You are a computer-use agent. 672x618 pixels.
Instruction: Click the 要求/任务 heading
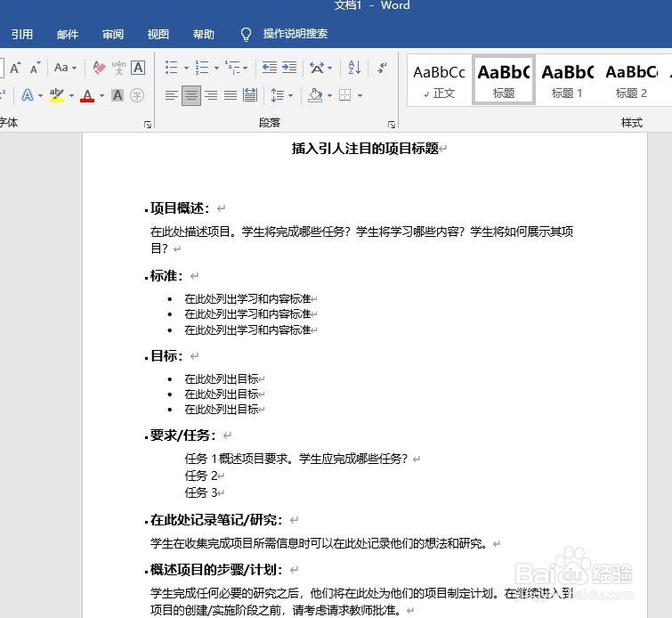click(183, 435)
